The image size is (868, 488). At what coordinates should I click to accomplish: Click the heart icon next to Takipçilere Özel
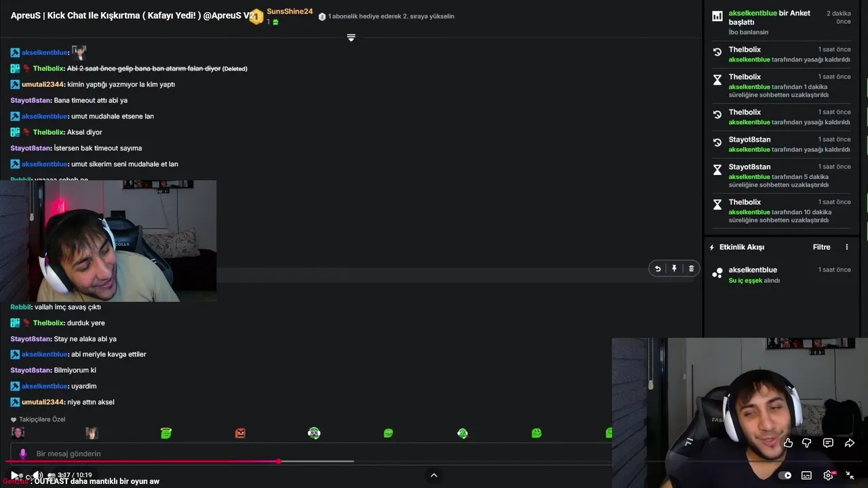(14, 420)
